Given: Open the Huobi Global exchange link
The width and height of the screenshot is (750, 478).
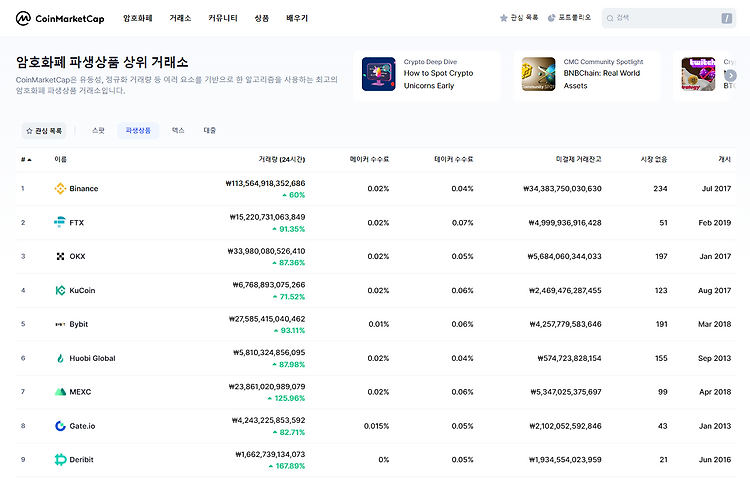Looking at the screenshot, I should pyautogui.click(x=92, y=358).
